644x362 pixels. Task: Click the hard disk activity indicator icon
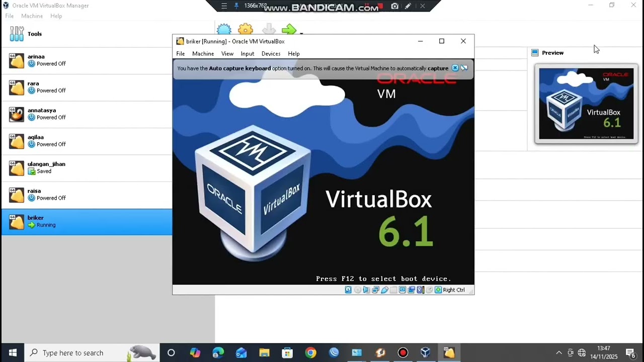point(348,290)
